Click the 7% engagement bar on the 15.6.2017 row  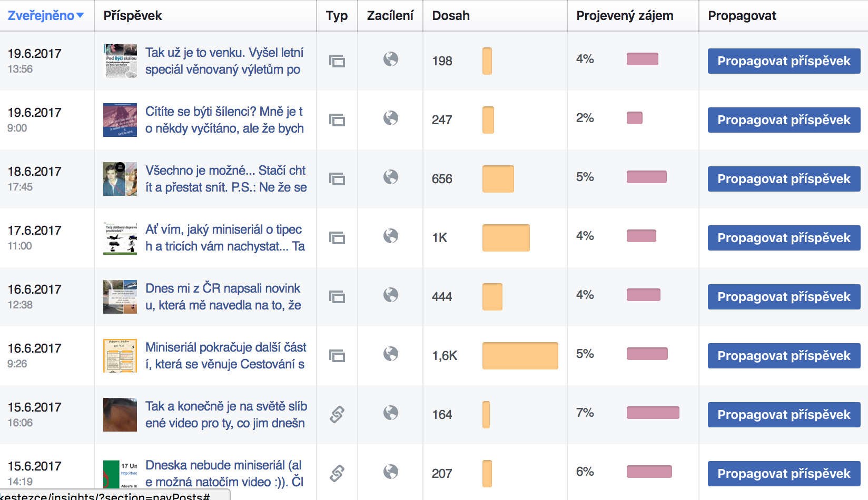point(653,414)
